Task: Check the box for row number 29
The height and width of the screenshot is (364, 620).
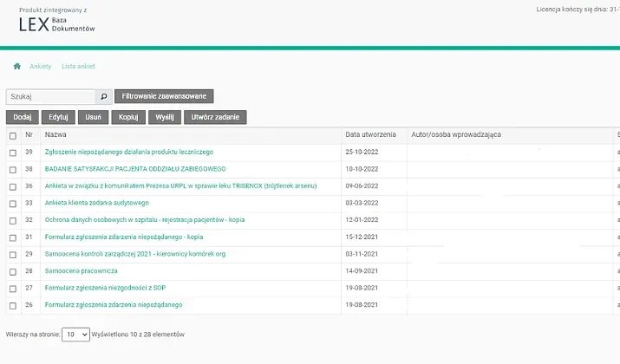Action: (x=13, y=255)
